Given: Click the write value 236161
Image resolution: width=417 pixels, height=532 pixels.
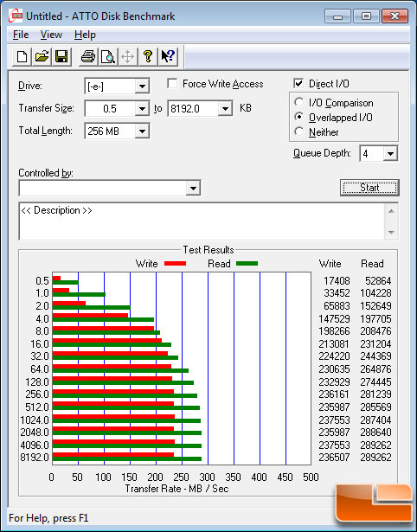Looking at the screenshot, I should 334,394.
